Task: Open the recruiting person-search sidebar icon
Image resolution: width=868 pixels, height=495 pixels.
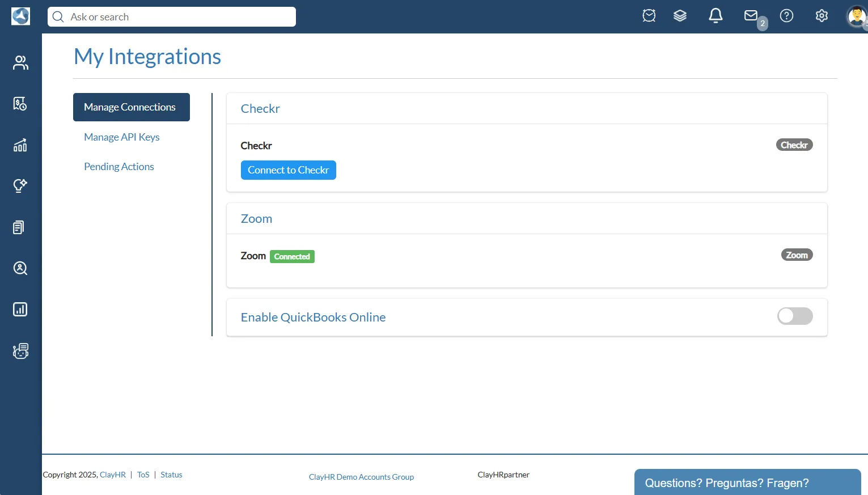Action: coord(20,268)
